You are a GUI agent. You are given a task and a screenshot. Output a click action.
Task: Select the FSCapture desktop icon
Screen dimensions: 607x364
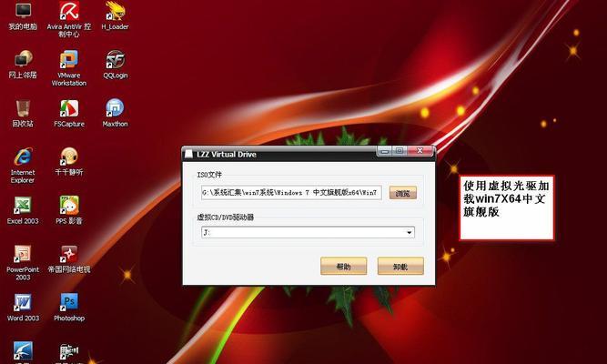tap(69, 108)
